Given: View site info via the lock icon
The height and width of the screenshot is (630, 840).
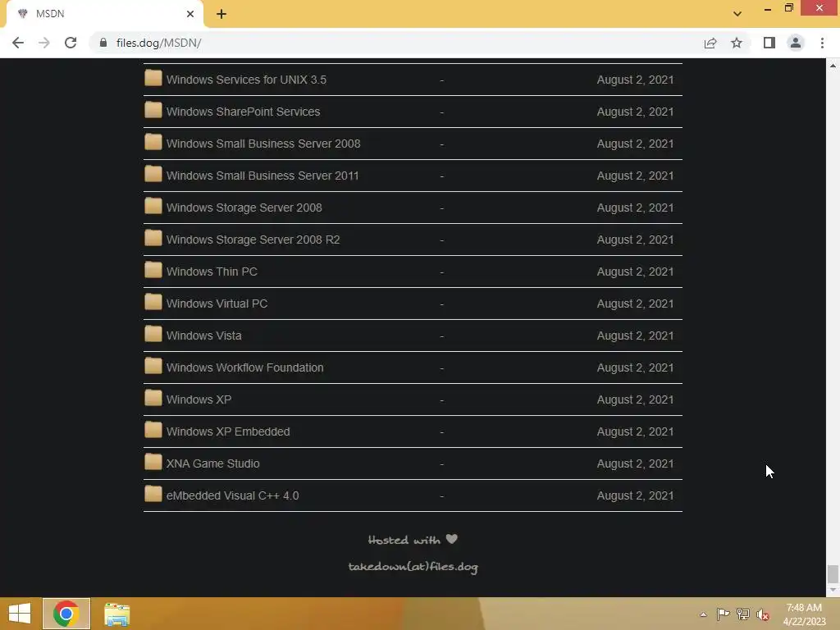Looking at the screenshot, I should pos(103,43).
